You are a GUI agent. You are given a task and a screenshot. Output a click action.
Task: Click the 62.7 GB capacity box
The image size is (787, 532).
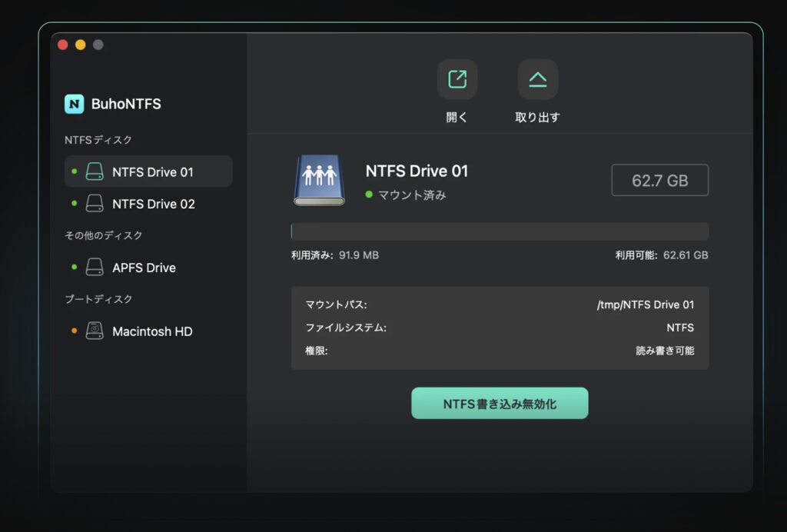(659, 181)
